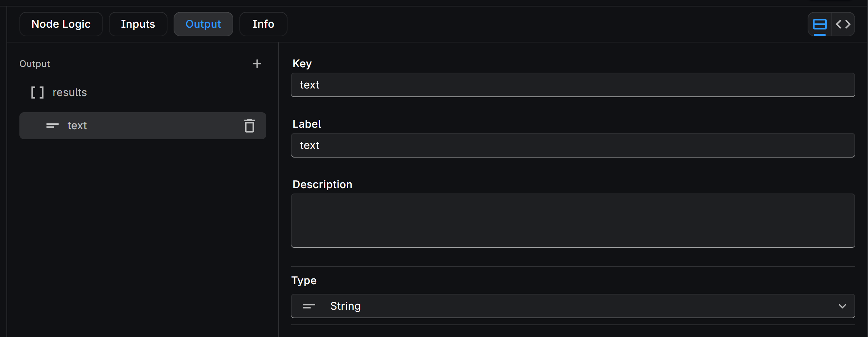Screen dimensions: 868x337
Task: Click the array brackets icon next to results
Action: 37,92
